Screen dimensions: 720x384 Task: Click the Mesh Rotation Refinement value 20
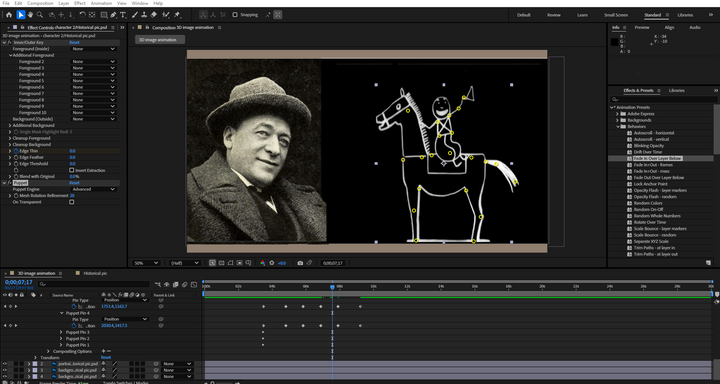pos(72,196)
